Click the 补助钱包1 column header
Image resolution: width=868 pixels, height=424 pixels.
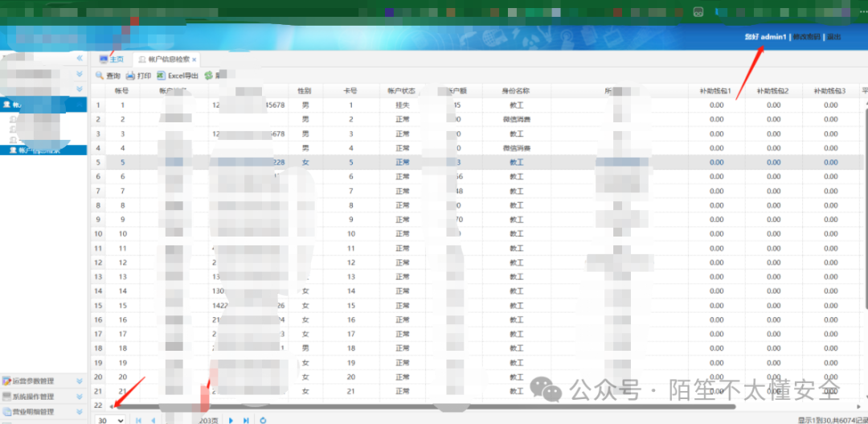pyautogui.click(x=716, y=90)
